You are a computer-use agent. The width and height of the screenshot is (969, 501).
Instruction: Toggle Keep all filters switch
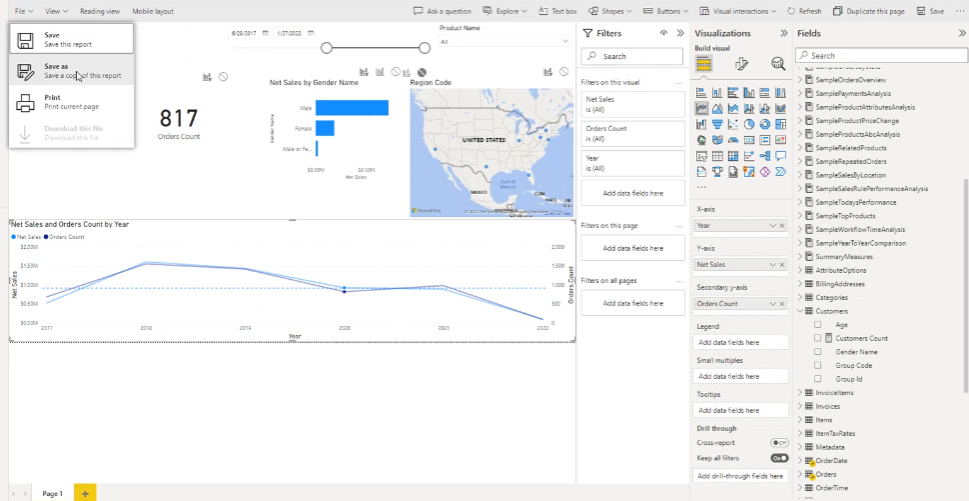[x=779, y=458]
